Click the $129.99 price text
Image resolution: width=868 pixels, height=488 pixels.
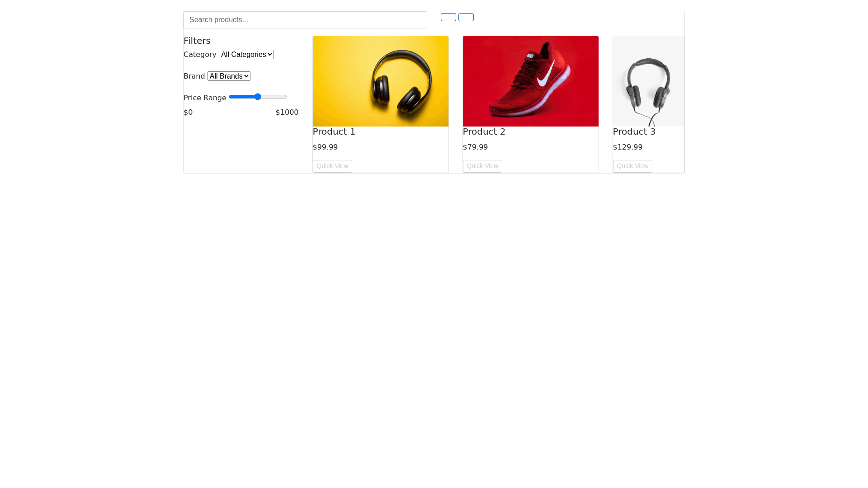click(x=627, y=147)
